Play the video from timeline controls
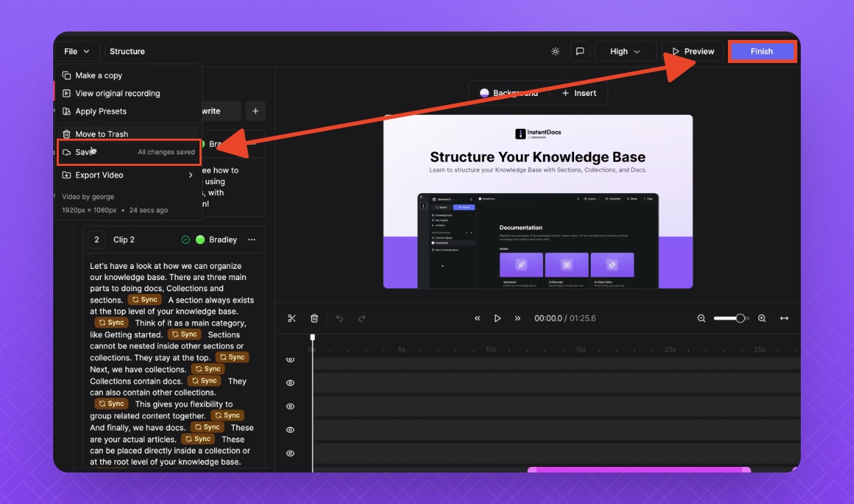This screenshot has height=504, width=854. coord(498,318)
